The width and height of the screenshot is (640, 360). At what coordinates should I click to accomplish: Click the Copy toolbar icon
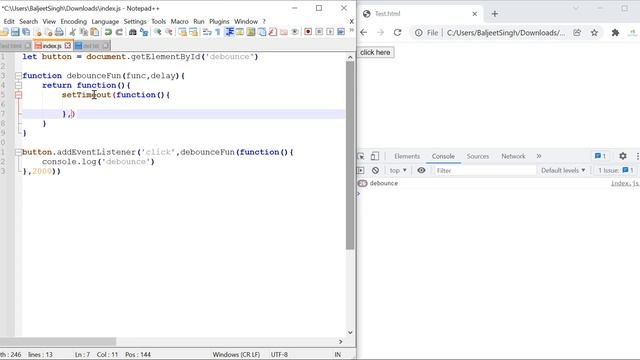coord(84,32)
